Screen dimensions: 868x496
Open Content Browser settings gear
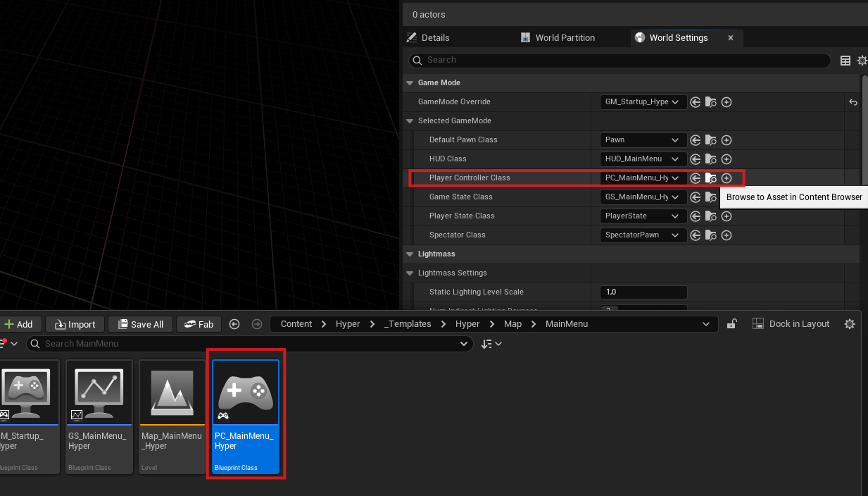850,324
